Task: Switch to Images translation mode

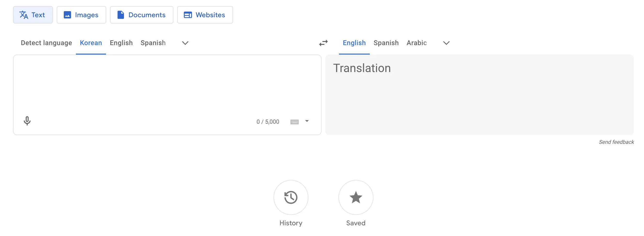Action: [x=81, y=15]
